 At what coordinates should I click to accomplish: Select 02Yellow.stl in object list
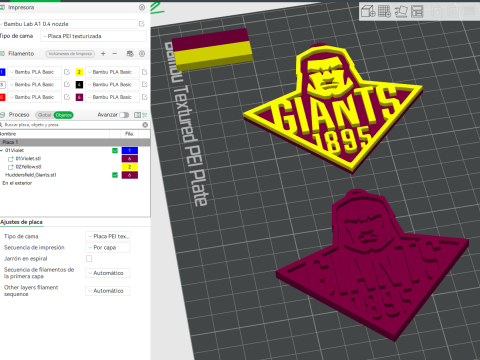pyautogui.click(x=28, y=167)
